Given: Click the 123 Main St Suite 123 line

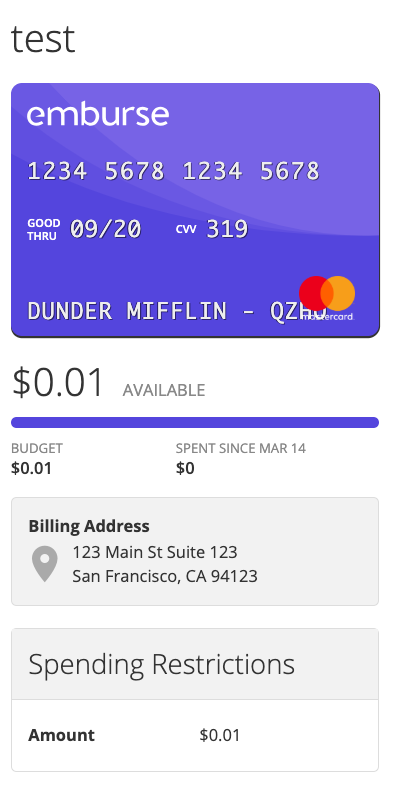Looking at the screenshot, I should 155,552.
